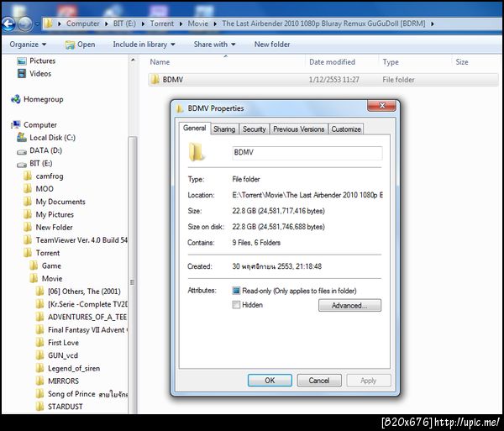Click the Torrent folder icon in tree

(x=28, y=253)
